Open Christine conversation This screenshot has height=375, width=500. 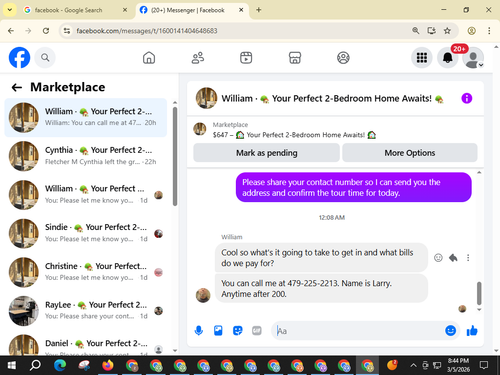pyautogui.click(x=86, y=272)
